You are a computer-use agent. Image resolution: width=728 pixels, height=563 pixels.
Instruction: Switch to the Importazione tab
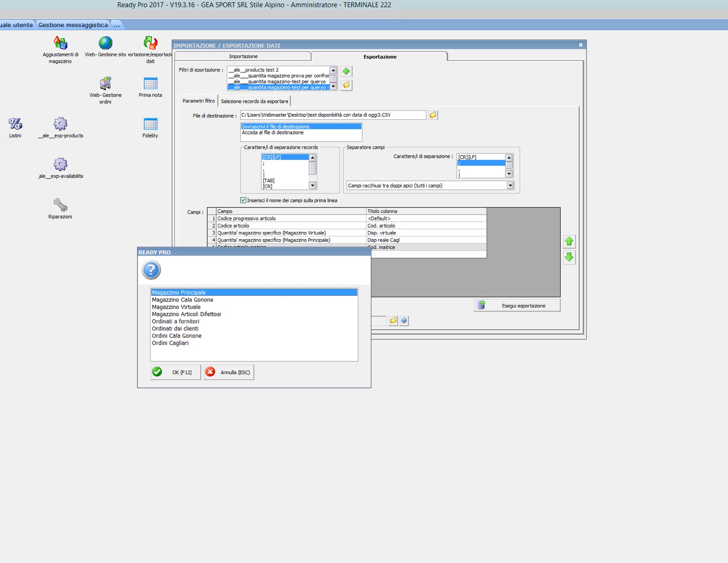[243, 57]
